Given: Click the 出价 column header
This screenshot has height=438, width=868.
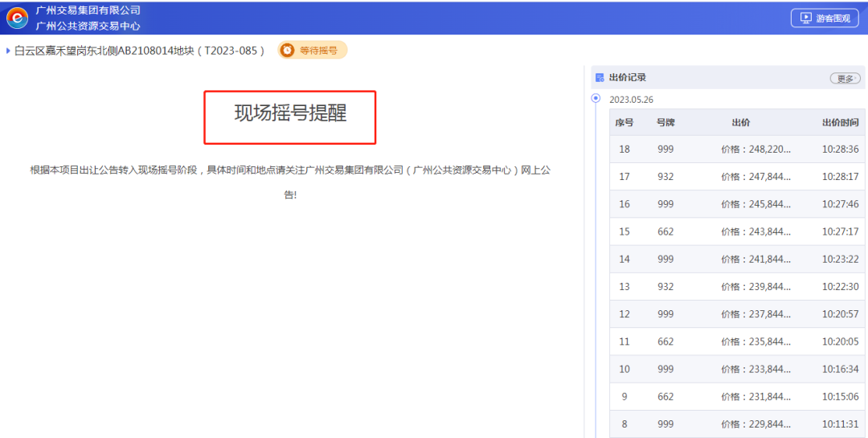Looking at the screenshot, I should (741, 122).
